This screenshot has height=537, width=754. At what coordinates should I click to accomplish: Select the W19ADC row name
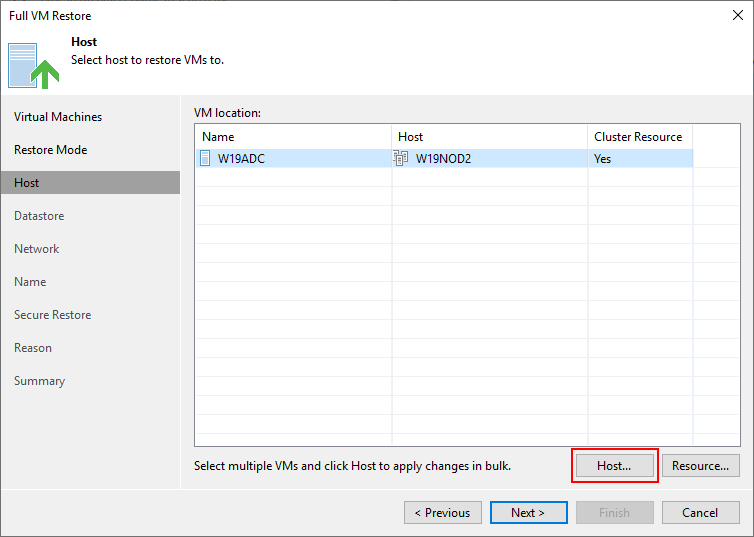(241, 159)
